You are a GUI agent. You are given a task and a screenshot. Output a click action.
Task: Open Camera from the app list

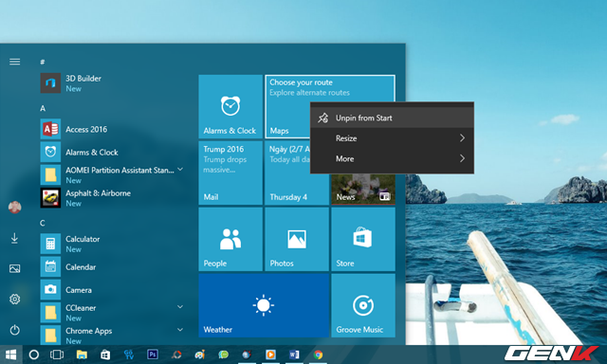tap(112, 289)
